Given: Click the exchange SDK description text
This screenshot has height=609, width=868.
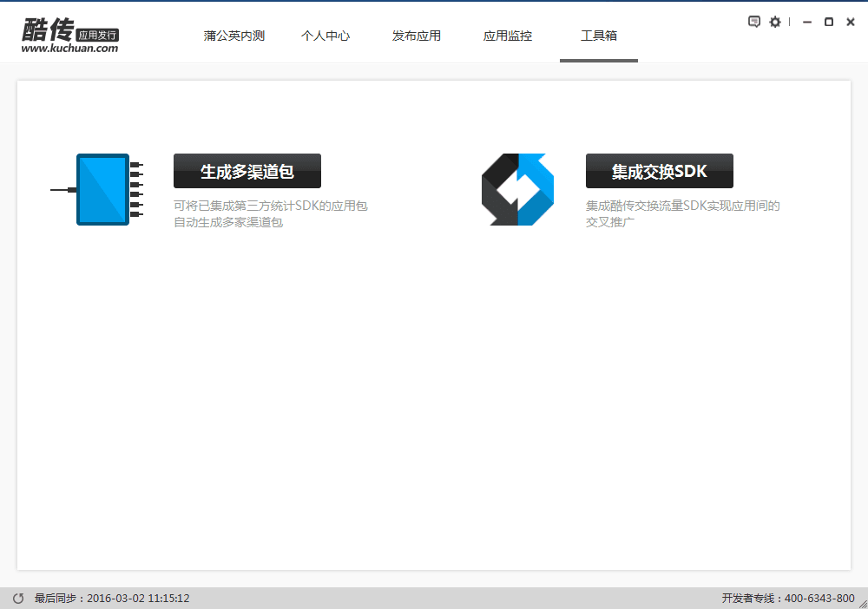Looking at the screenshot, I should tap(683, 214).
